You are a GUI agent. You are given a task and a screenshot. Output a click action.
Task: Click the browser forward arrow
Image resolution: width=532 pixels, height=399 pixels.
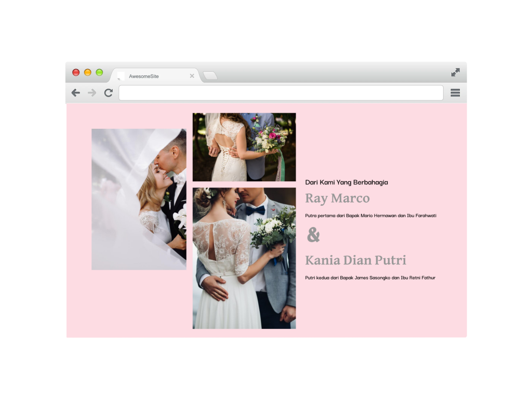92,92
